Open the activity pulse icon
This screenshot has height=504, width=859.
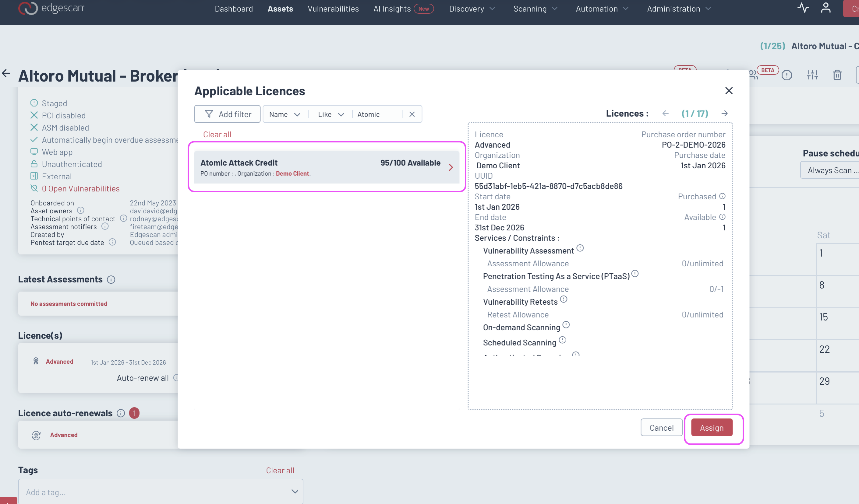pyautogui.click(x=803, y=8)
